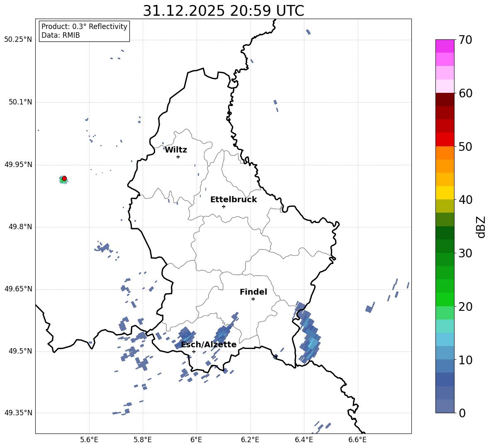This screenshot has width=491, height=448.
Task: Click the colorbar tick label 70
Action: click(465, 40)
